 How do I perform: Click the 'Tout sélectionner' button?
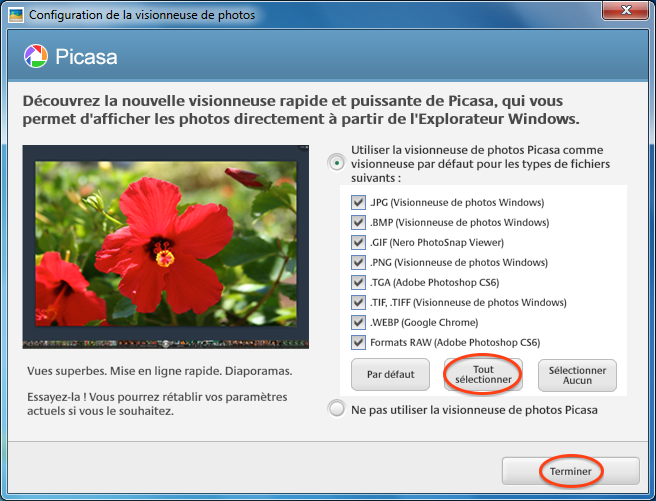[x=483, y=374]
